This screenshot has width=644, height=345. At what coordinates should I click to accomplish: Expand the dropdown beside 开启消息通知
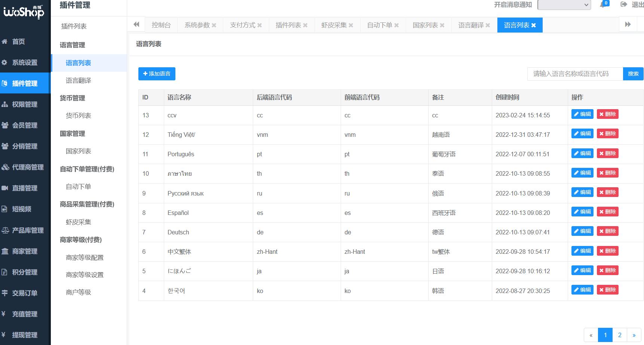pos(564,5)
